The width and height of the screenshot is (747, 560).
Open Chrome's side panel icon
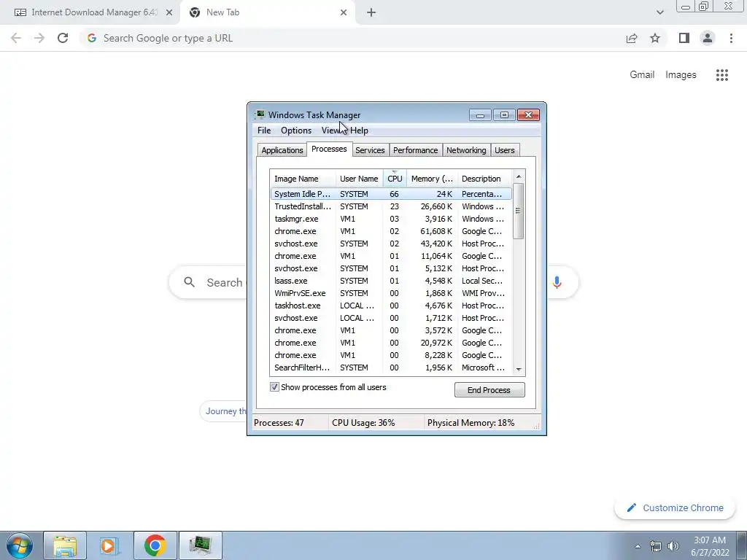pyautogui.click(x=684, y=38)
